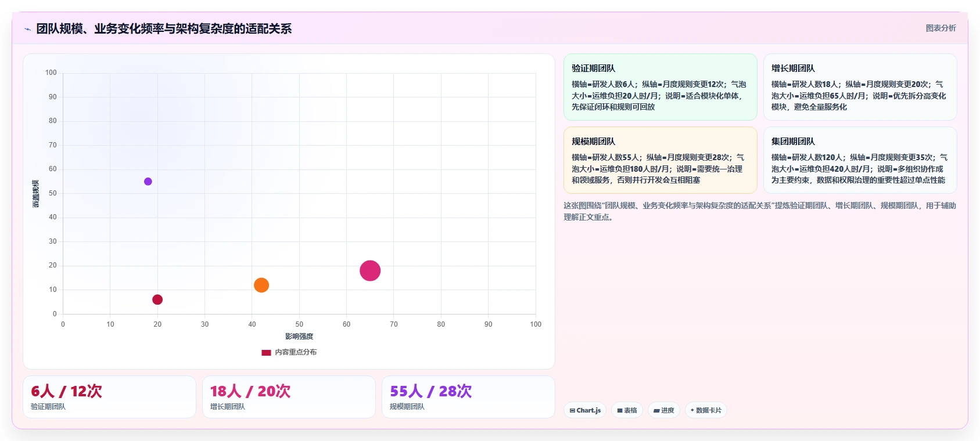This screenshot has height=441, width=980.
Task: Select the 6人 / 12次 stat card
Action: [x=109, y=397]
